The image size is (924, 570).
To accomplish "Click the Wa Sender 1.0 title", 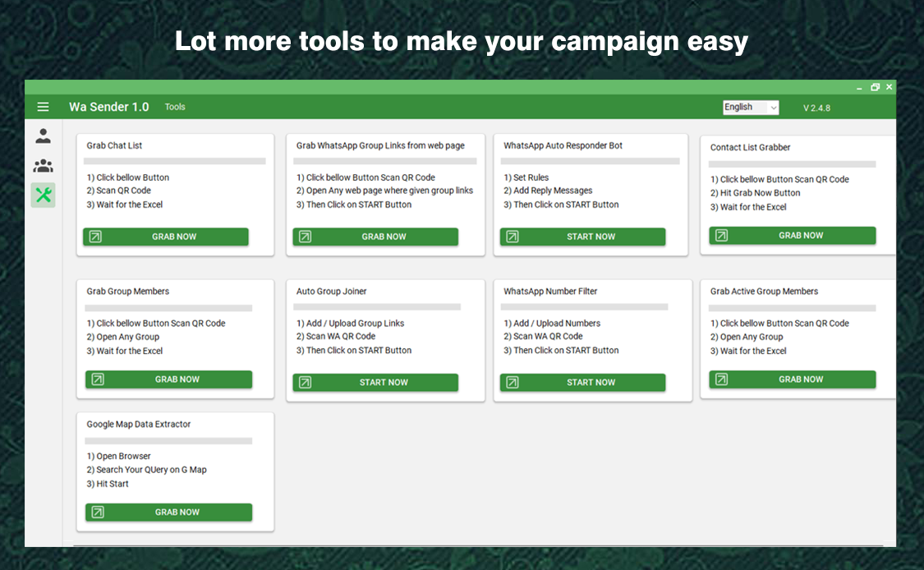I will pyautogui.click(x=109, y=107).
